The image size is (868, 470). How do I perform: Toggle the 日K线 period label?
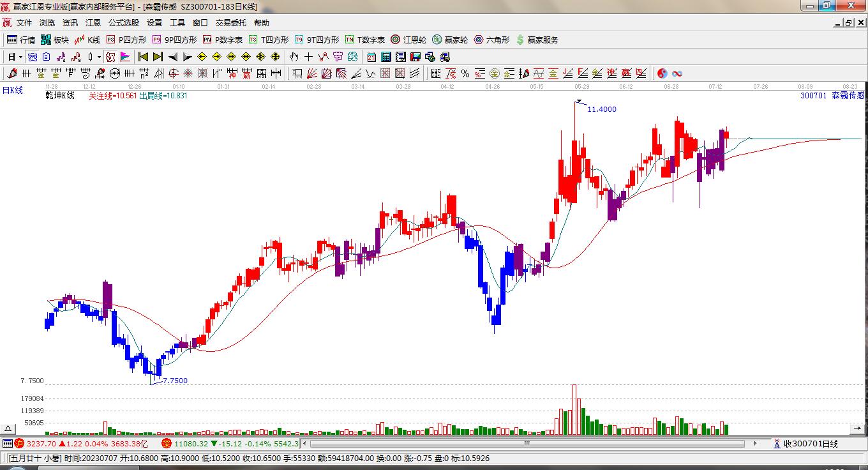(12, 90)
